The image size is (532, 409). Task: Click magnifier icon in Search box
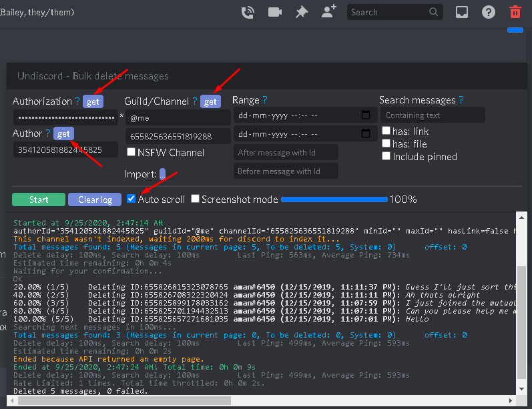click(434, 12)
